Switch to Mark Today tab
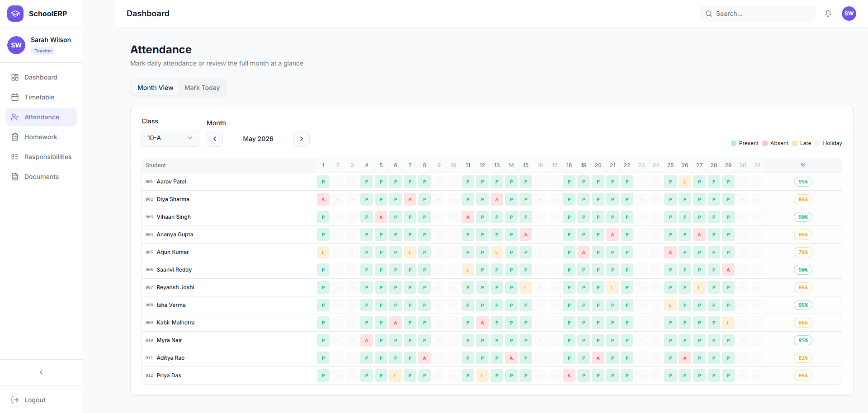868x413 pixels. click(x=202, y=88)
